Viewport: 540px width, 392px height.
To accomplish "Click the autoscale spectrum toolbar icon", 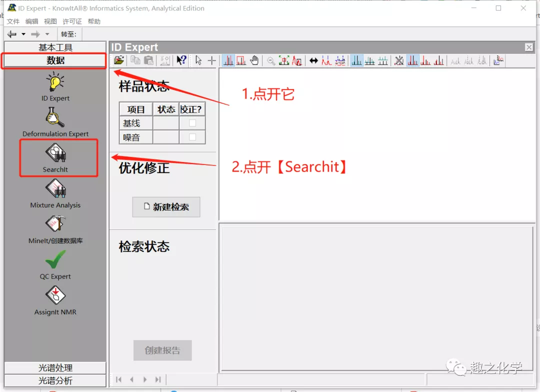I will click(x=284, y=60).
